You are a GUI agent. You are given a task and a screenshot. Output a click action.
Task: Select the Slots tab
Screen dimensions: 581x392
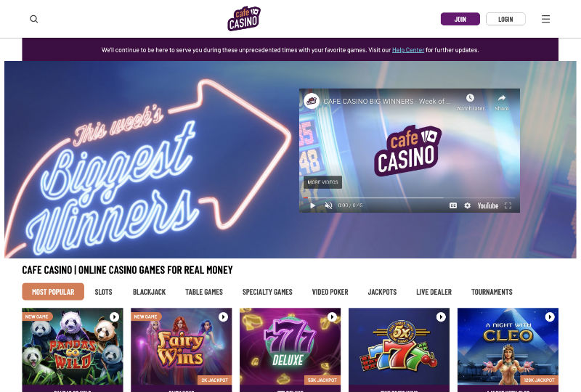tap(103, 292)
